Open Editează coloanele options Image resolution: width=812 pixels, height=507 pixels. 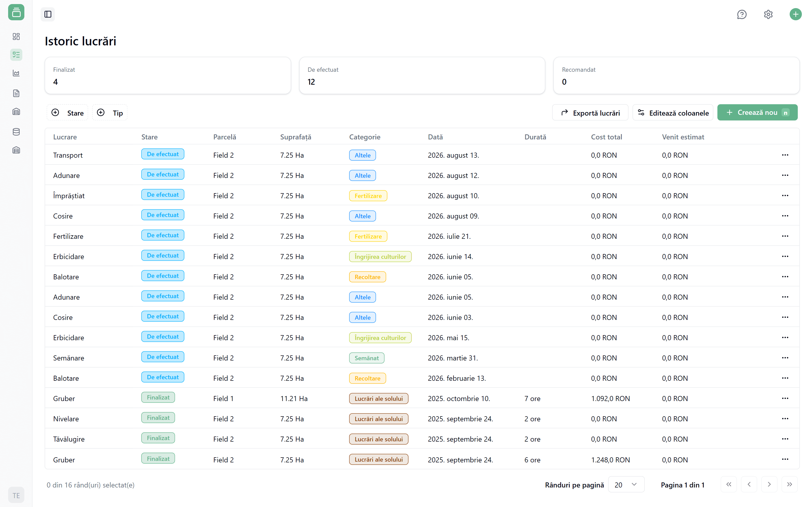[x=673, y=113]
